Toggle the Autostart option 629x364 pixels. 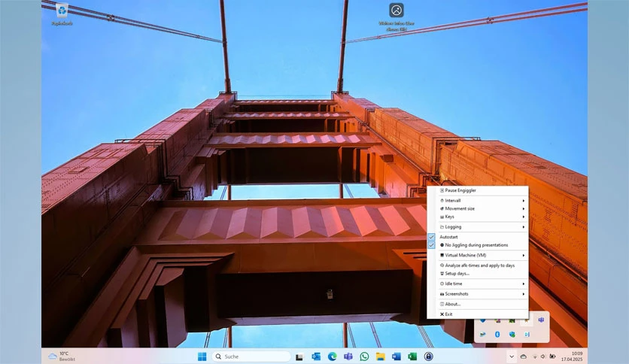(x=477, y=237)
